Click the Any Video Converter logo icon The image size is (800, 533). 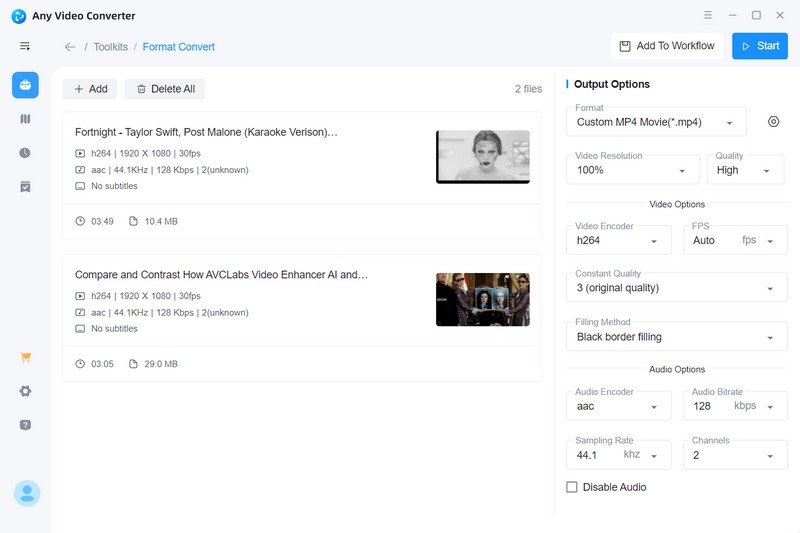[x=19, y=16]
